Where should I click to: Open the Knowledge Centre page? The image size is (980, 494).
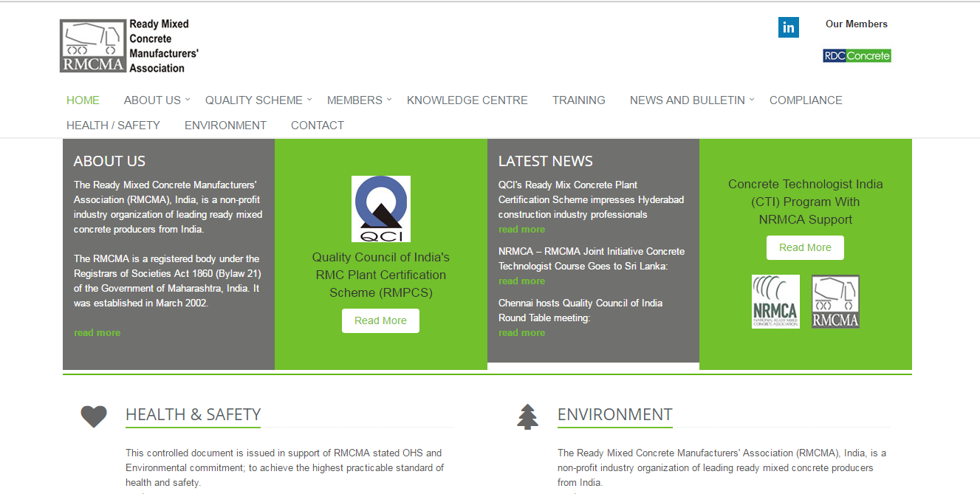point(467,100)
